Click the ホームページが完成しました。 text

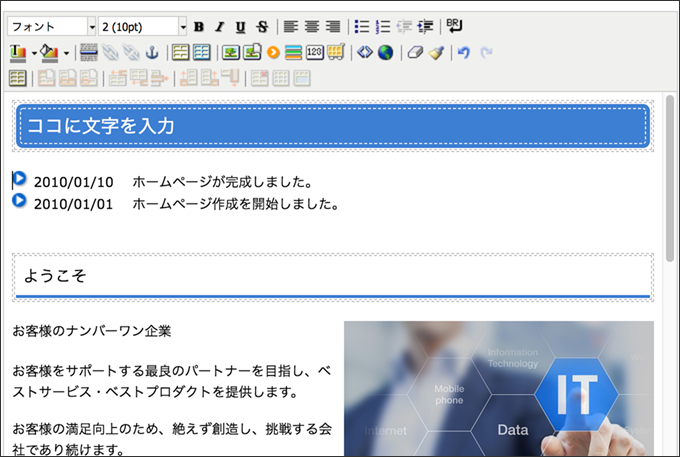click(223, 182)
